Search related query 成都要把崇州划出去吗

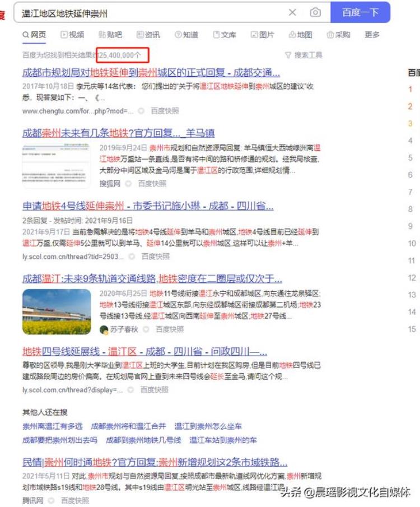pyautogui.click(x=60, y=440)
